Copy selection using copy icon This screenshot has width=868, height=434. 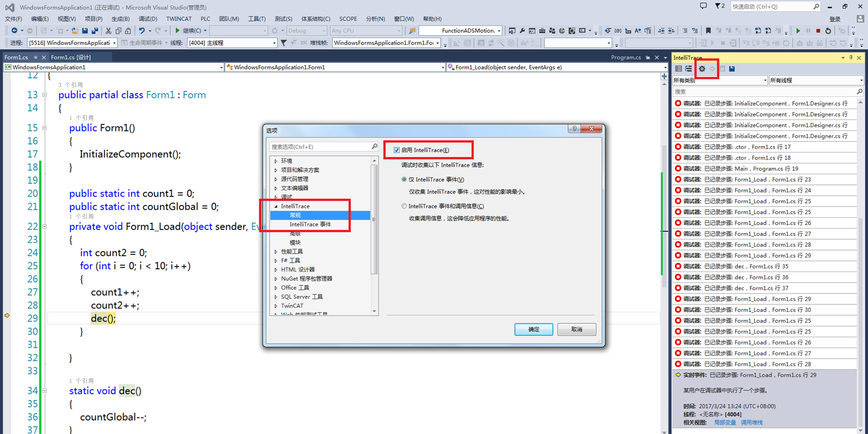(118, 31)
